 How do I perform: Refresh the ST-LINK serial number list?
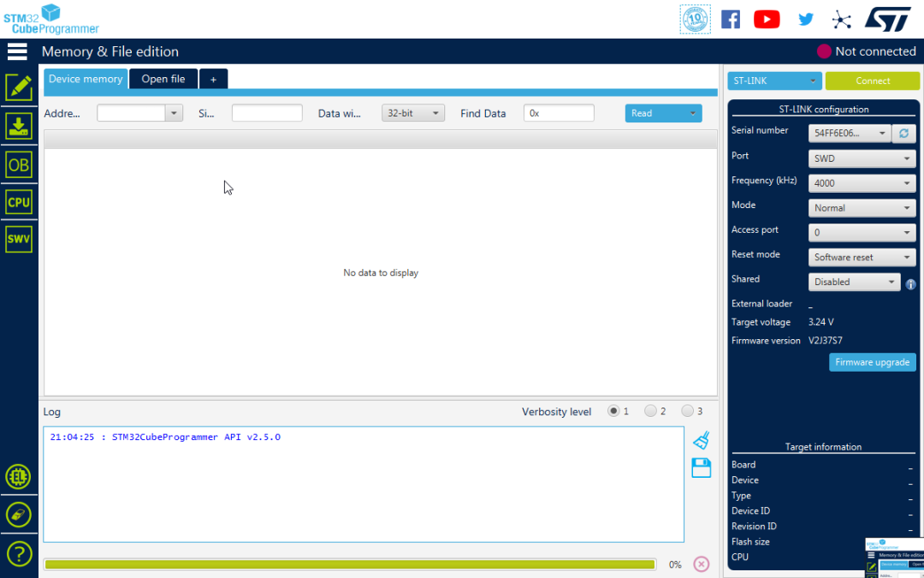pyautogui.click(x=903, y=134)
